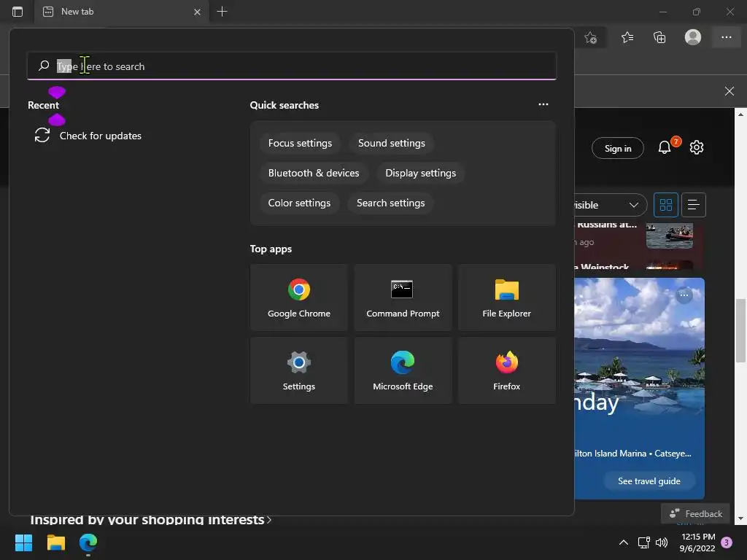The image size is (747, 560).
Task: Open Bluetooth & devices quick search
Action: pos(314,174)
